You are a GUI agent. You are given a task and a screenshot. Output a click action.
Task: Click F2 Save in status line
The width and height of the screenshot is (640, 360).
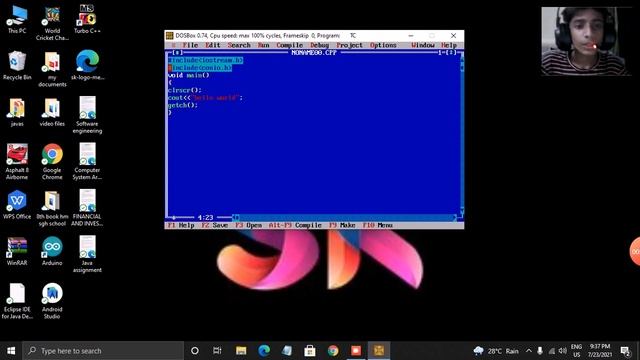click(x=214, y=225)
